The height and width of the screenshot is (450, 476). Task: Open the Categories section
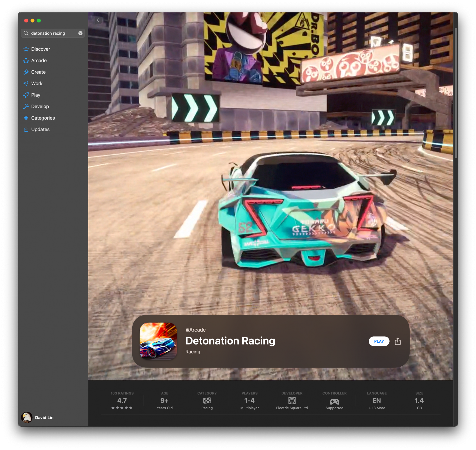point(53,118)
